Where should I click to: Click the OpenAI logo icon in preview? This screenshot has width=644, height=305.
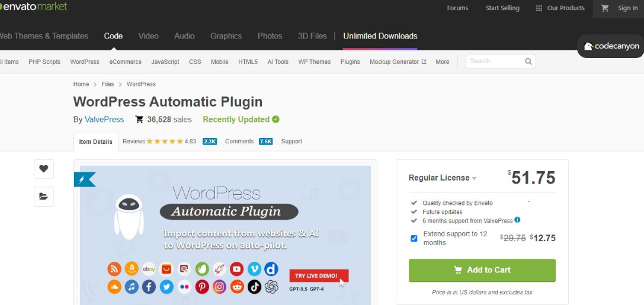[271, 287]
